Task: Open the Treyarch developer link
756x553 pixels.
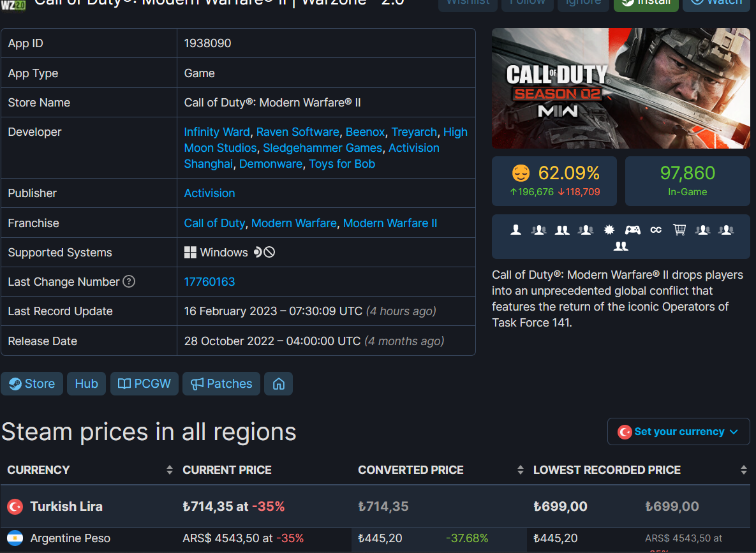Action: (x=413, y=132)
